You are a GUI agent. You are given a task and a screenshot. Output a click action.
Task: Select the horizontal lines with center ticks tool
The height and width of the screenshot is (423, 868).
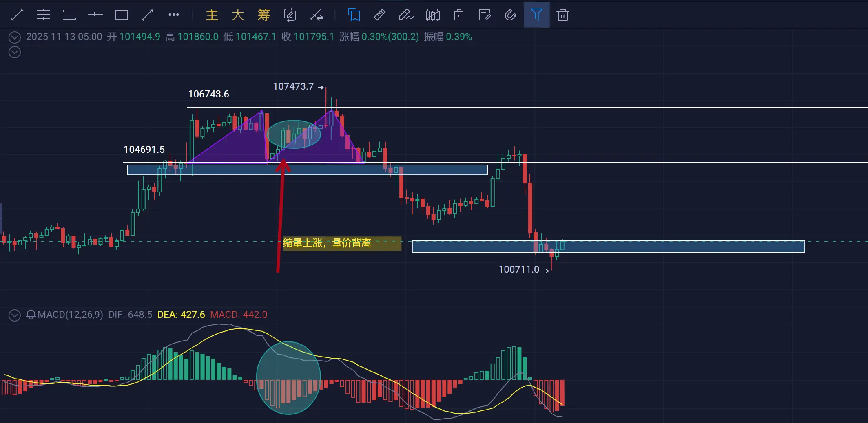(43, 15)
